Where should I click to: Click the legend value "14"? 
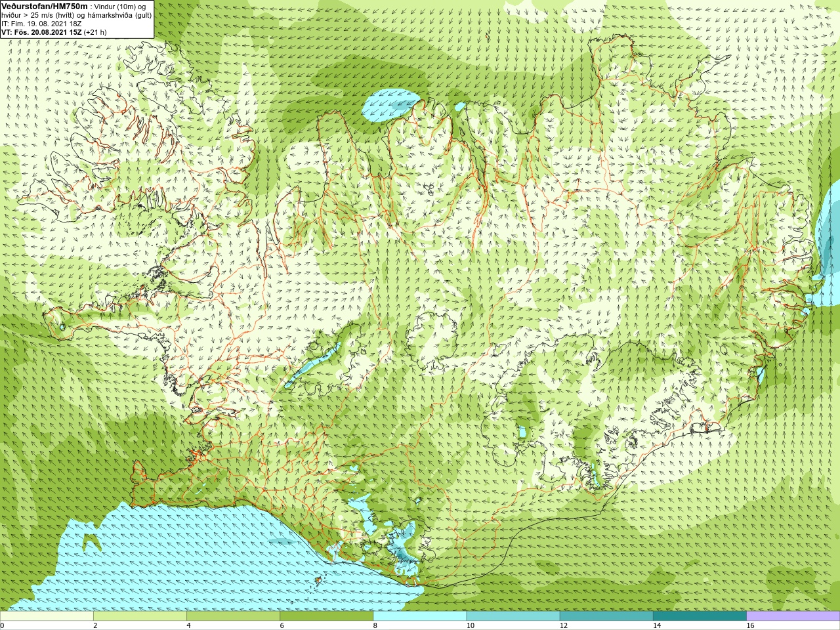(x=657, y=626)
